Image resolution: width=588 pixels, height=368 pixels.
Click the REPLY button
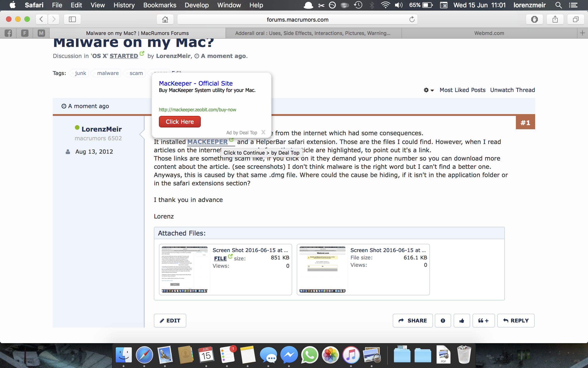tap(516, 321)
